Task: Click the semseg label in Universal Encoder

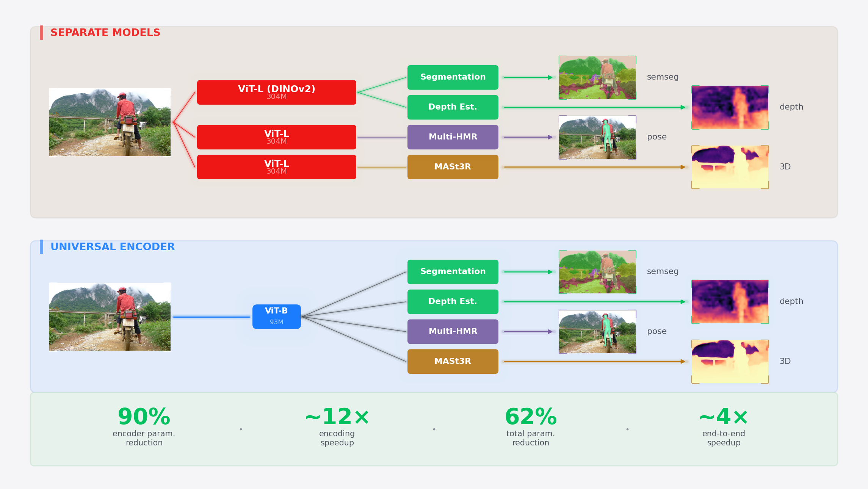Action: (x=663, y=271)
